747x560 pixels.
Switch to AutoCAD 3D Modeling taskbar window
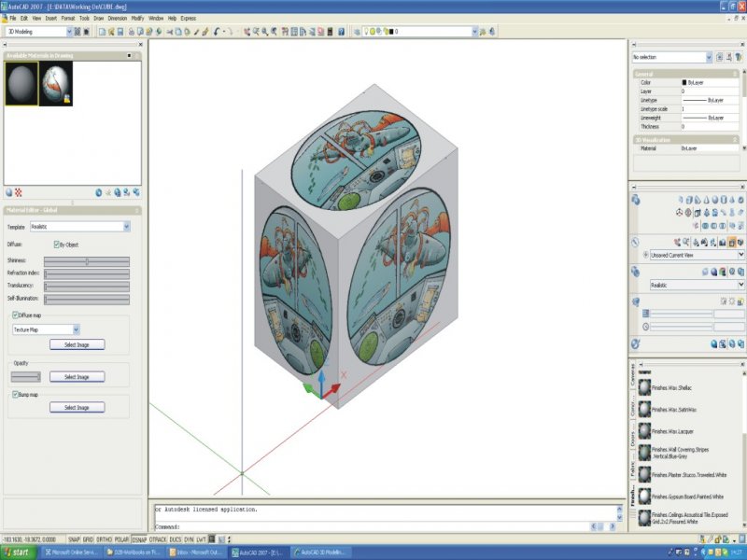(x=322, y=553)
